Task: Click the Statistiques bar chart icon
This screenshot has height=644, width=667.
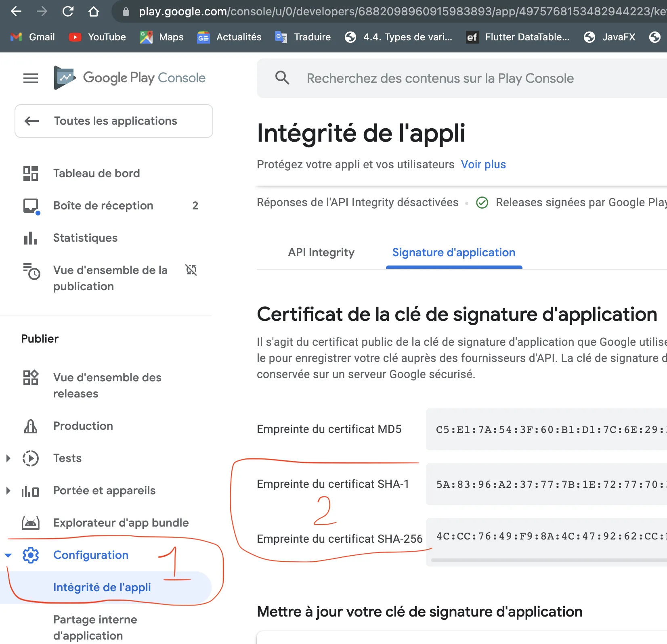Action: 31,238
